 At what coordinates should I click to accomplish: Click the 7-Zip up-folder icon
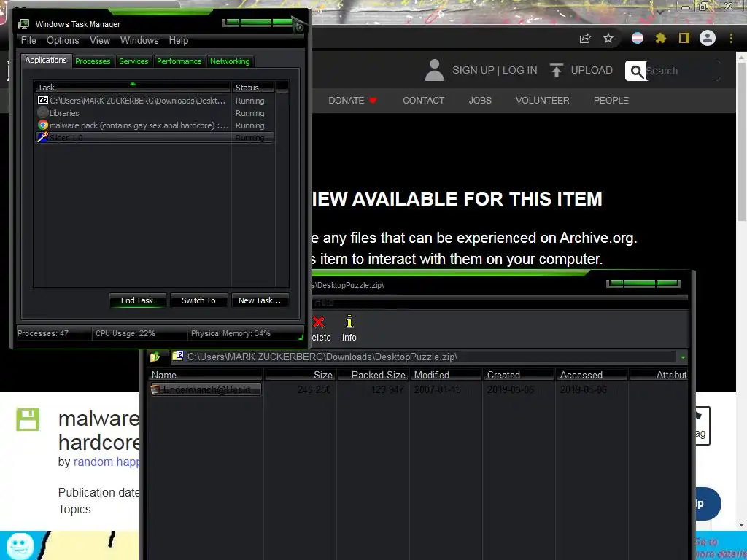(x=155, y=357)
